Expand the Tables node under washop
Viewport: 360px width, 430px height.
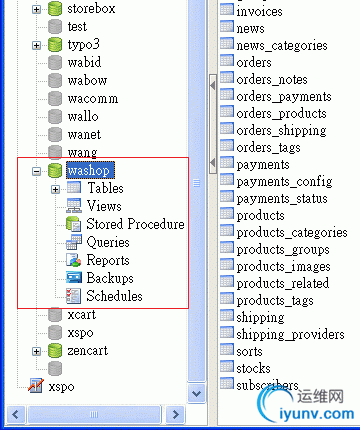click(55, 189)
